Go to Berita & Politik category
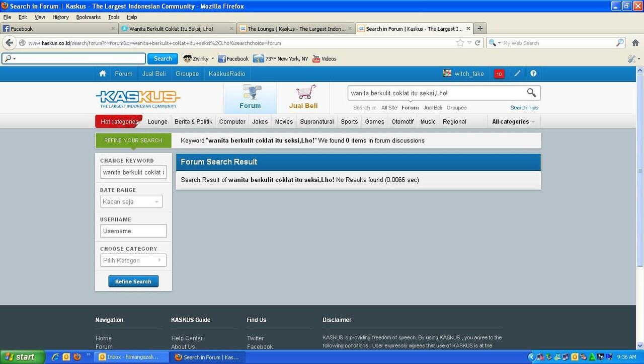 193,121
